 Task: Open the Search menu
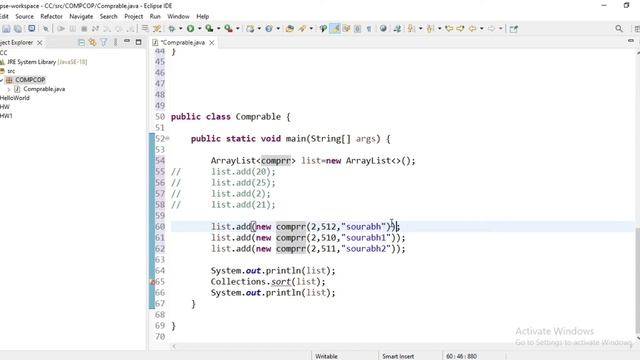coord(109,16)
